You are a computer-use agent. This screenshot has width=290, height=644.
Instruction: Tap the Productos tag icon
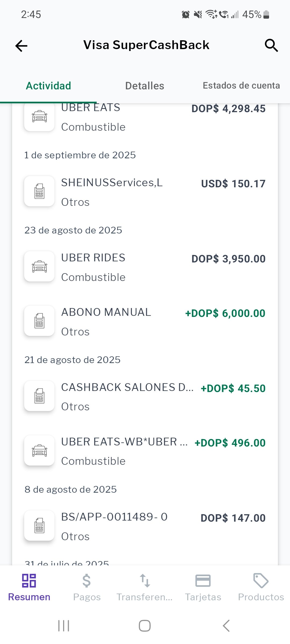pos(261,581)
